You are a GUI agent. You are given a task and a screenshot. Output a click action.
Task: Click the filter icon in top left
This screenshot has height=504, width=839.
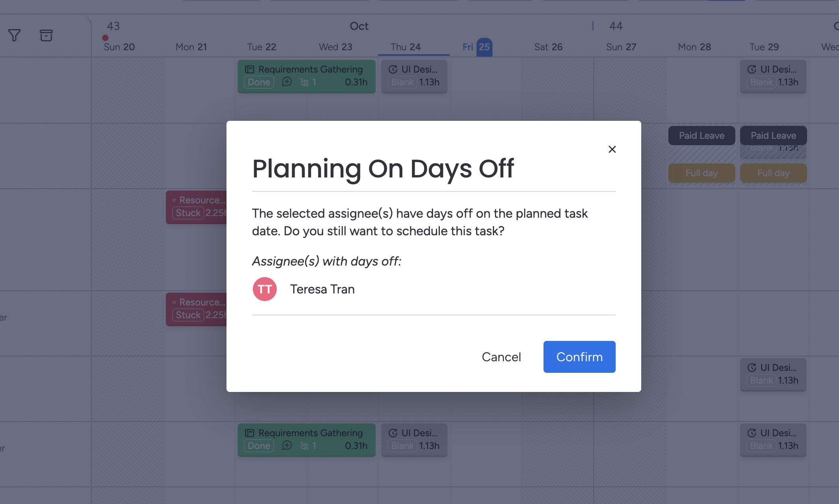pos(14,35)
